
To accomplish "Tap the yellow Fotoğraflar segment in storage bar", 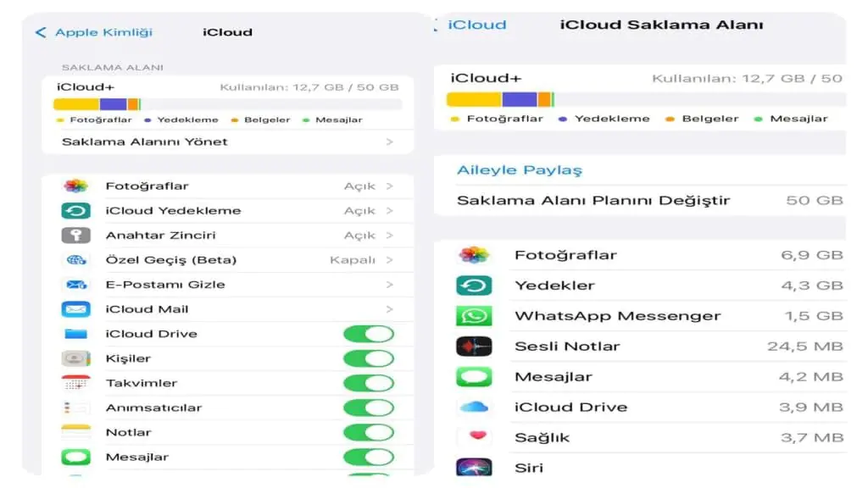I will (76, 104).
